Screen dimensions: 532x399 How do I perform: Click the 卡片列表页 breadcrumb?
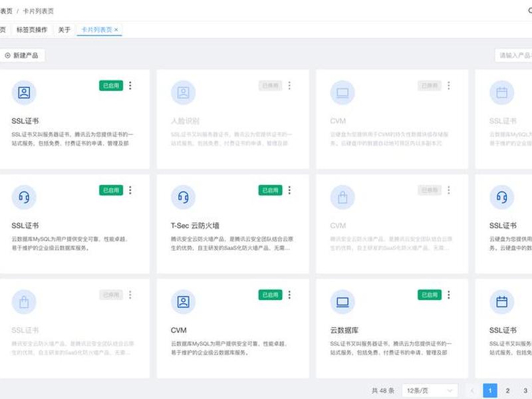[38, 11]
